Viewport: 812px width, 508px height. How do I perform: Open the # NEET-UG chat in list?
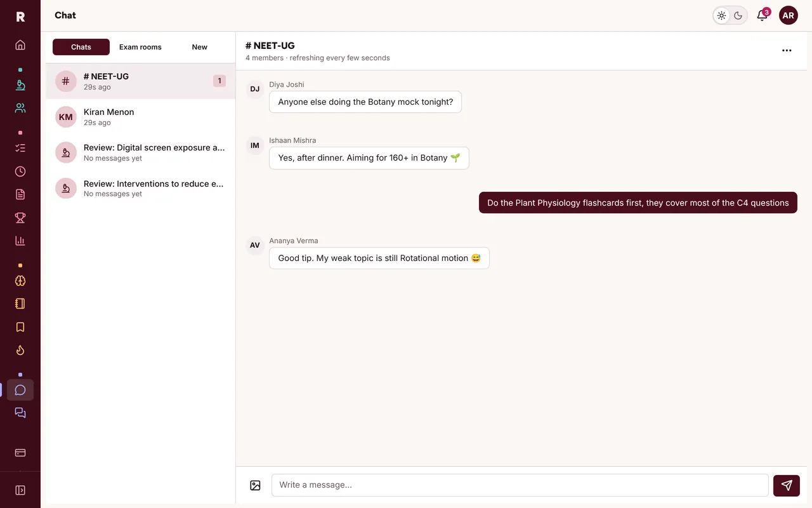(140, 81)
